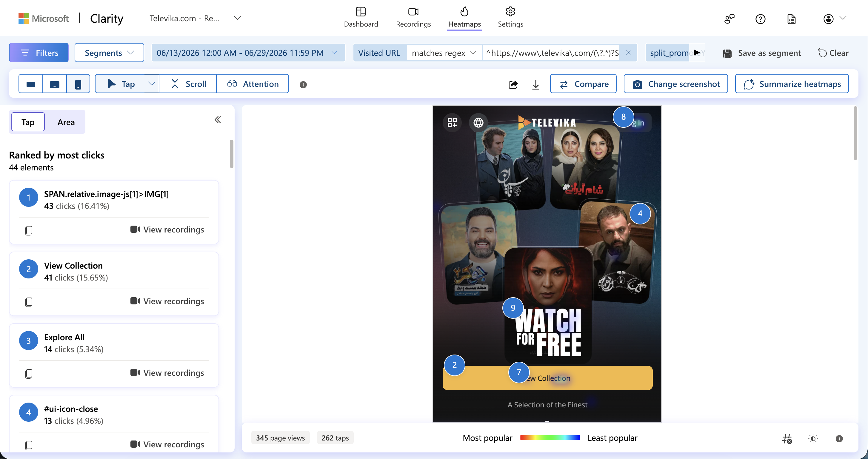Image resolution: width=868 pixels, height=459 pixels.
Task: Click the share heatmap icon
Action: pos(513,84)
